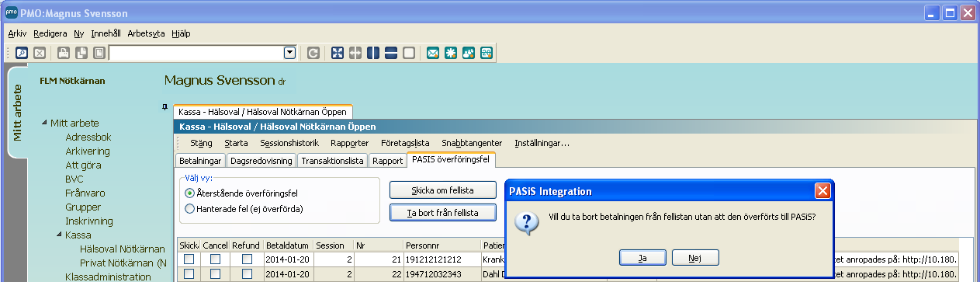The image size is (980, 282).
Task: Open the messages envelope toolbar icon
Action: pos(433,53)
